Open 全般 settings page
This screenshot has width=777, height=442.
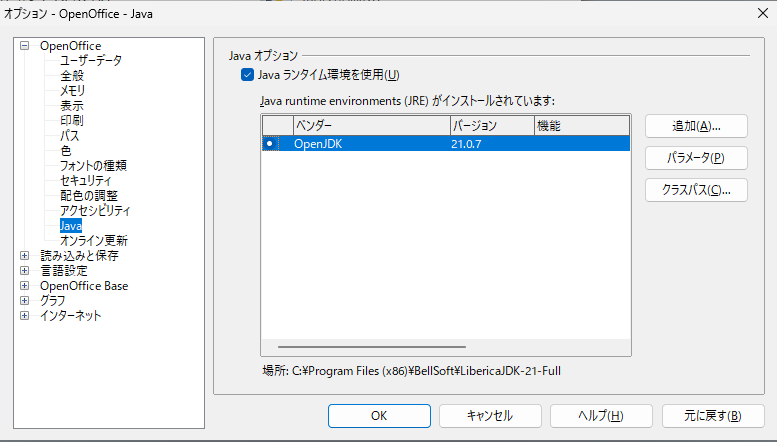pos(72,75)
